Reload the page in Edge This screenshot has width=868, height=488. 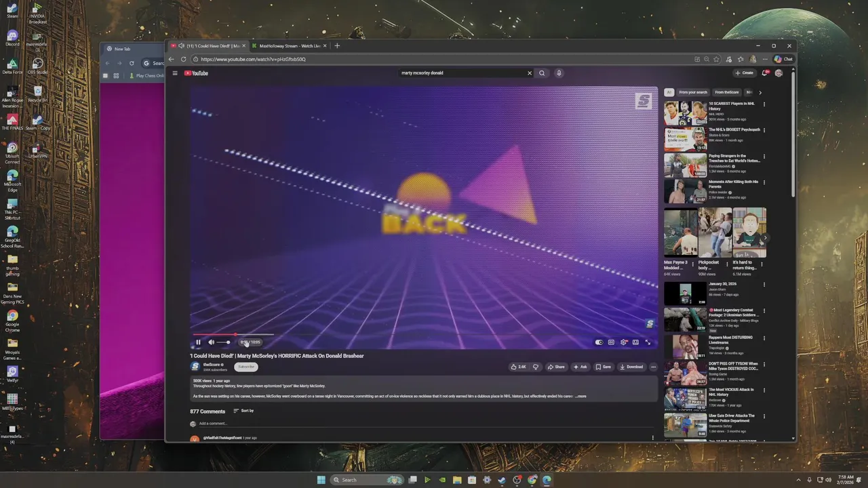[x=184, y=59]
